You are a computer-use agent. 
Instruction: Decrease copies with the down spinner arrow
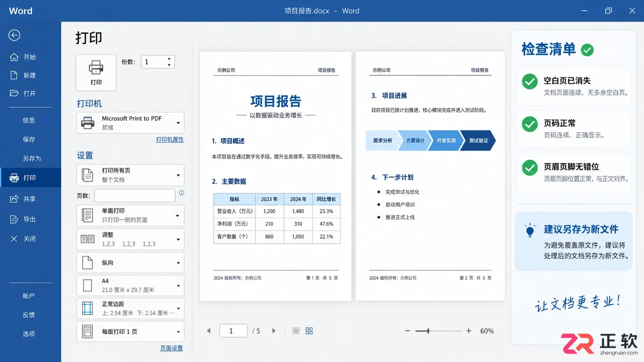pyautogui.click(x=169, y=65)
